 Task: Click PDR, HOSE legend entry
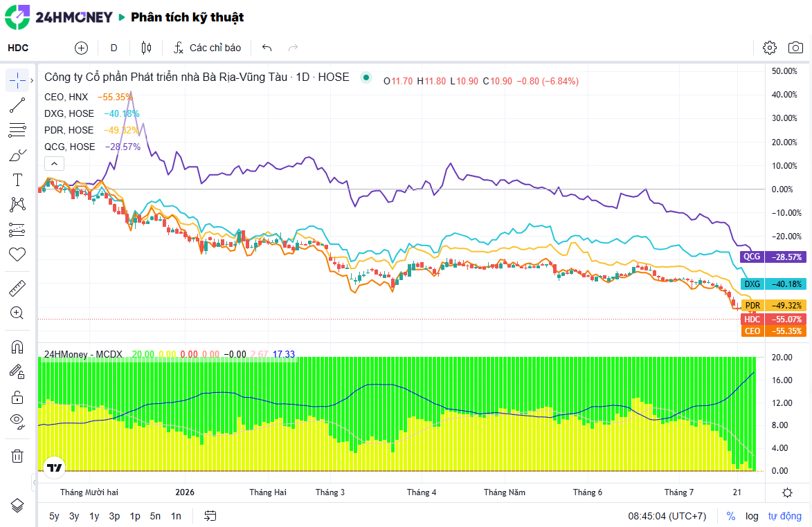69,130
